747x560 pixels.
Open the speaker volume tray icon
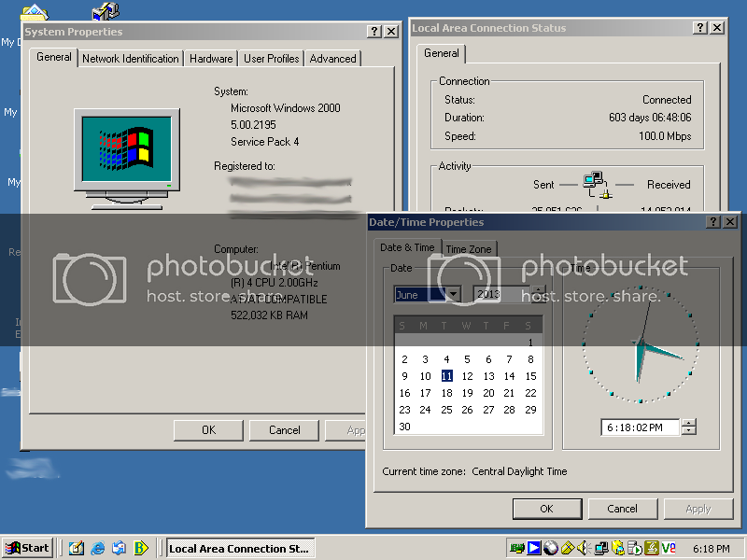click(x=585, y=549)
